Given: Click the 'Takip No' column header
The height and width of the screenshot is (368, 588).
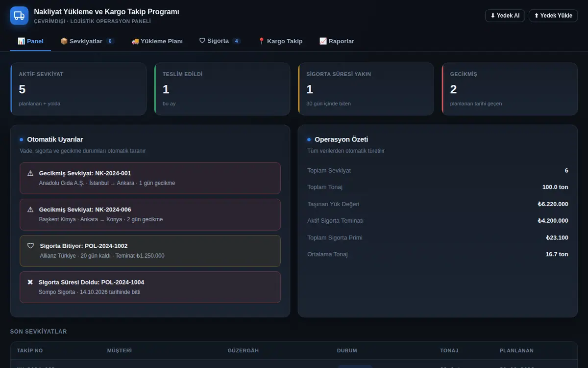Looking at the screenshot, I should 30,351.
